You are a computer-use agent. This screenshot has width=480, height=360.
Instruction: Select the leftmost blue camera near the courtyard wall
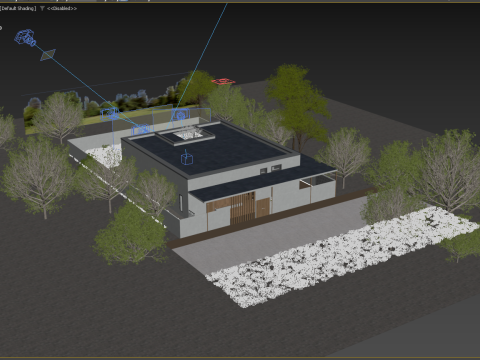(x=110, y=114)
